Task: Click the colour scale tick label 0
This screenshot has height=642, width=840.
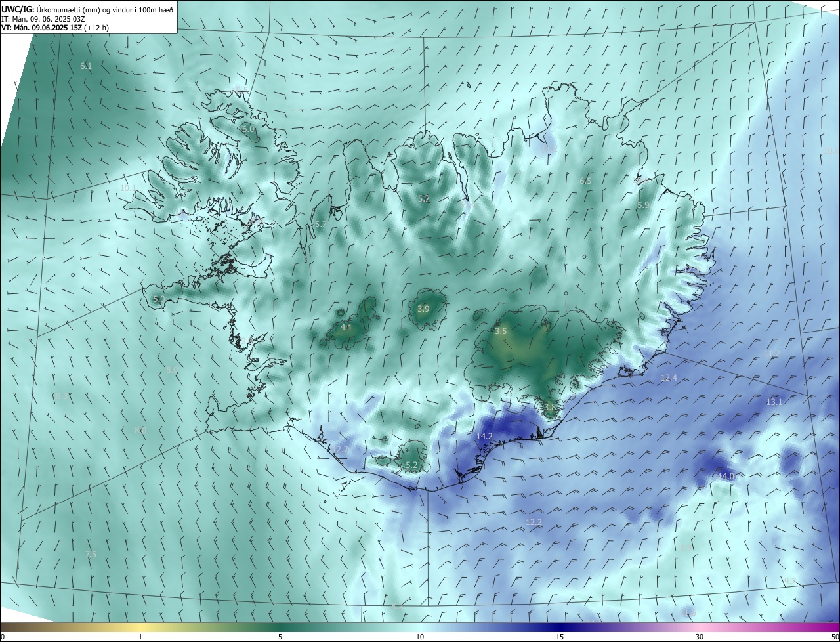Action: [3, 637]
